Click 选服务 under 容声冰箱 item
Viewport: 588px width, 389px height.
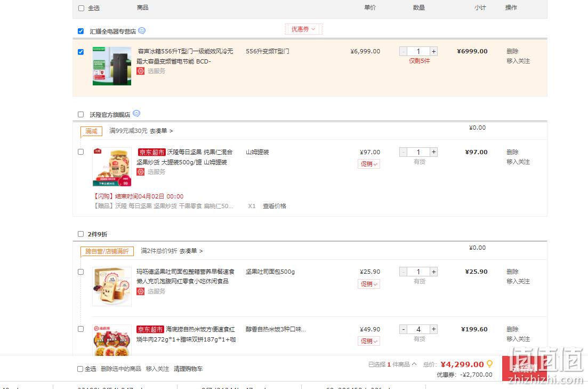pos(156,71)
